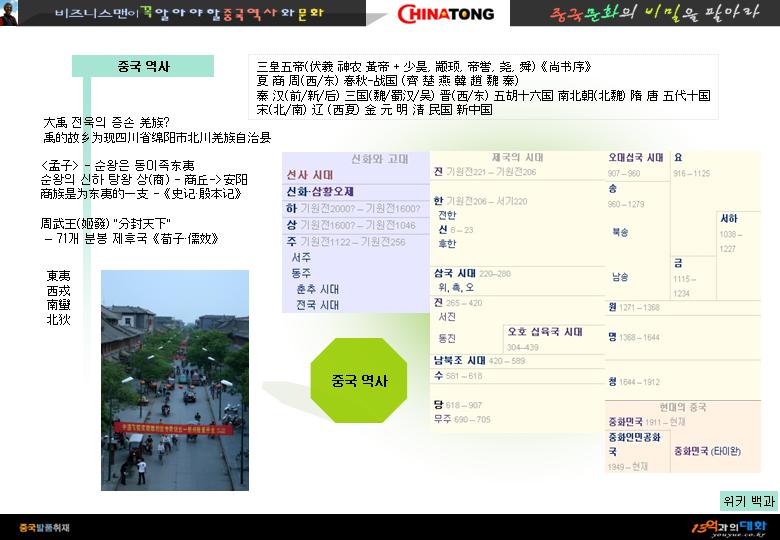
Task: Open the 오호 십육국 시대 link
Action: [545, 332]
